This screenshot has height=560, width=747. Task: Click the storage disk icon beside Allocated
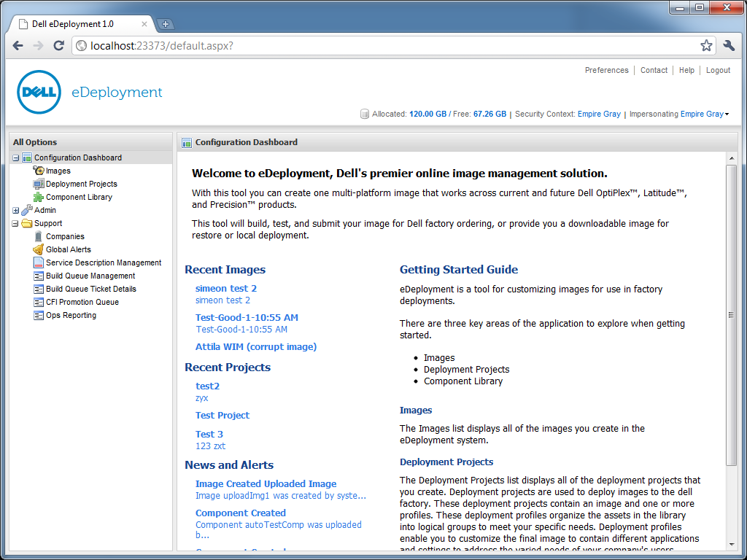pos(365,114)
